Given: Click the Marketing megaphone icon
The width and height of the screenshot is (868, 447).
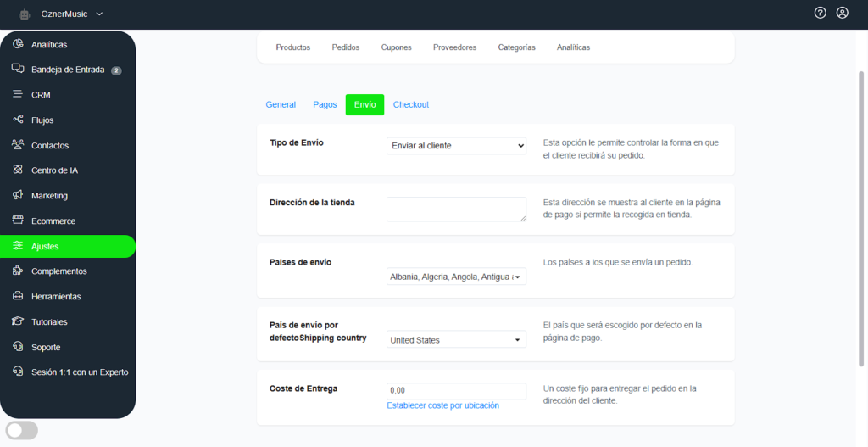Looking at the screenshot, I should tap(18, 196).
